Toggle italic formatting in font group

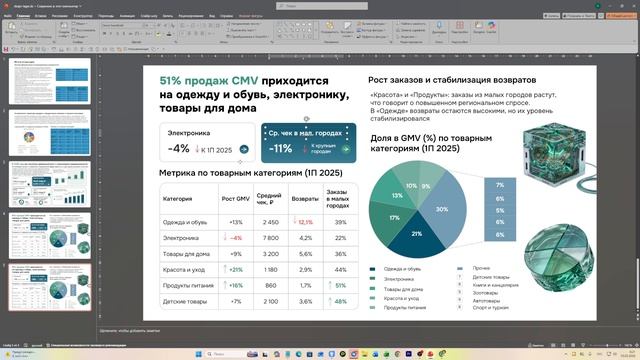(111, 34)
